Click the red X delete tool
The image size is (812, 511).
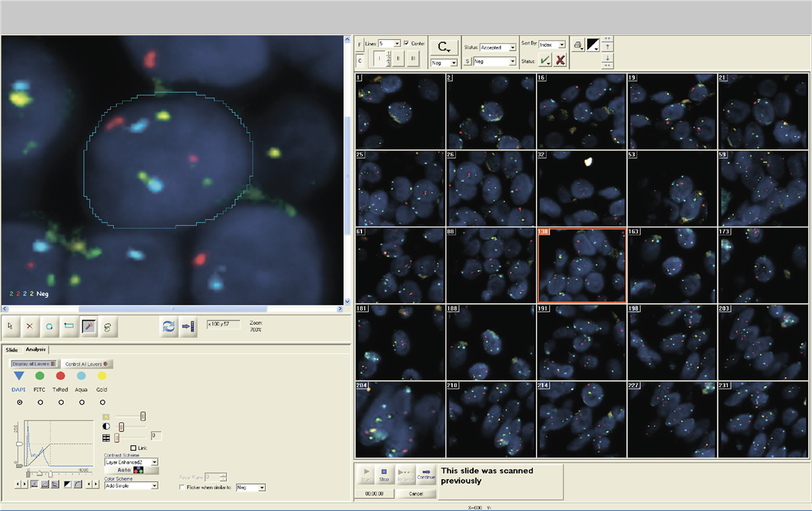[x=29, y=326]
